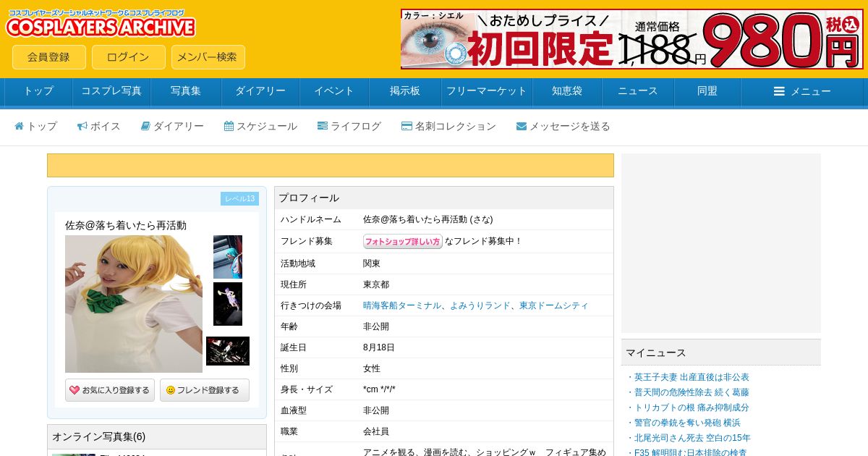Click メッセージを送る link

point(563,126)
